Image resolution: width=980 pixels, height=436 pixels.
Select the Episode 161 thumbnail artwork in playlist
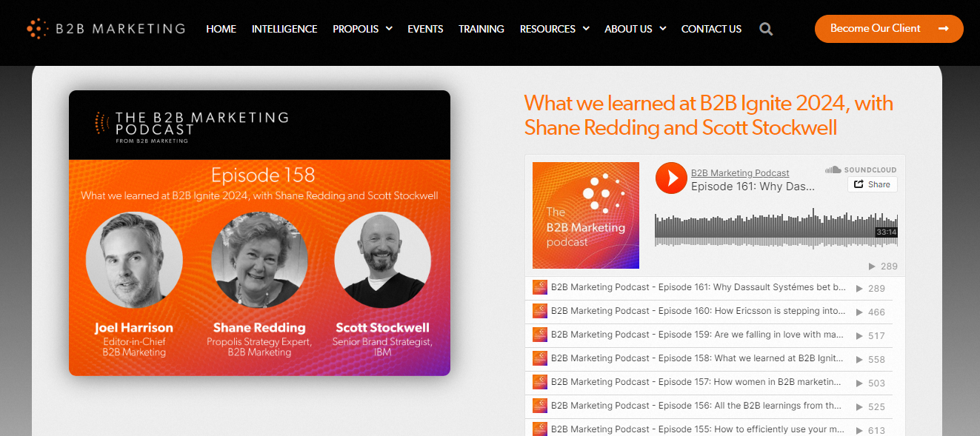point(540,287)
